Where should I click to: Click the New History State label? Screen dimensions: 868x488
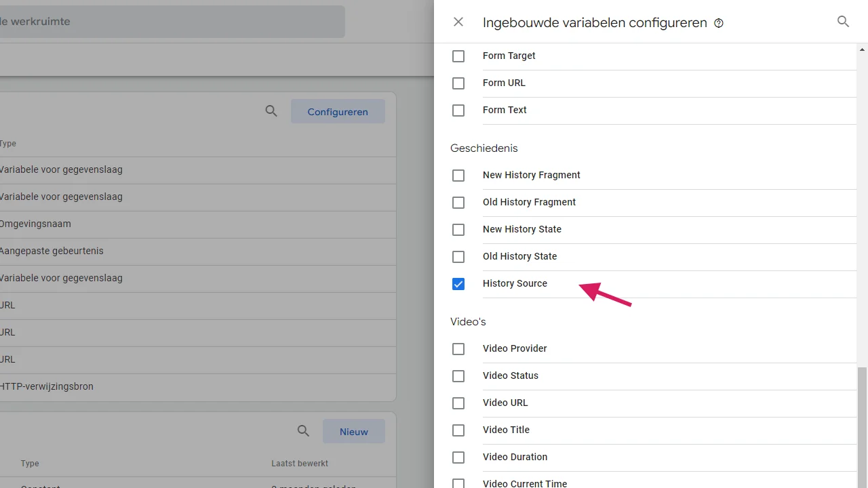(x=522, y=229)
